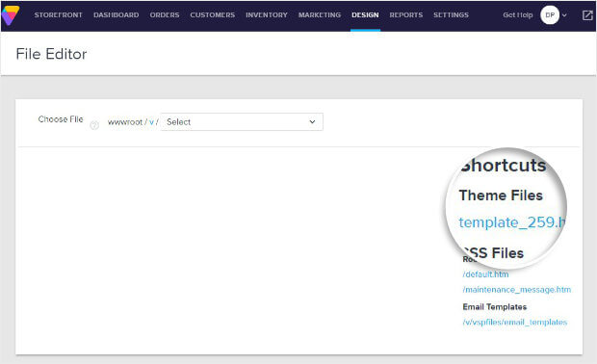Open the /v/vspfiles/email_templates link

(x=515, y=323)
